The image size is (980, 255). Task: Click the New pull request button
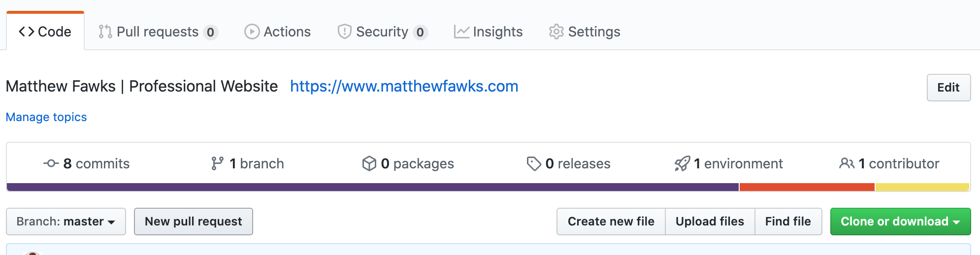pyautogui.click(x=194, y=222)
